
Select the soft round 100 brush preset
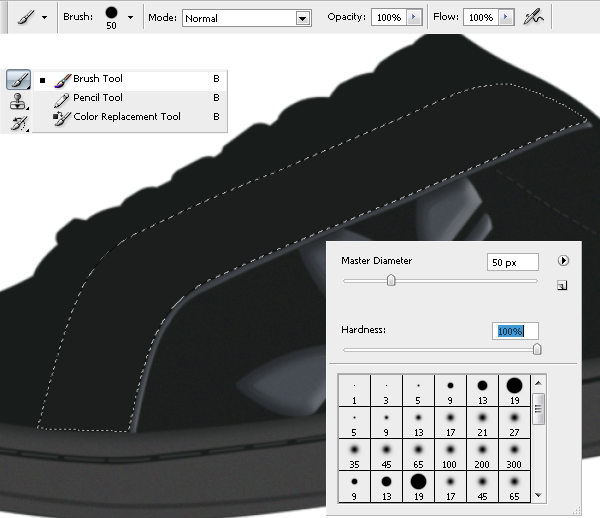(x=450, y=455)
